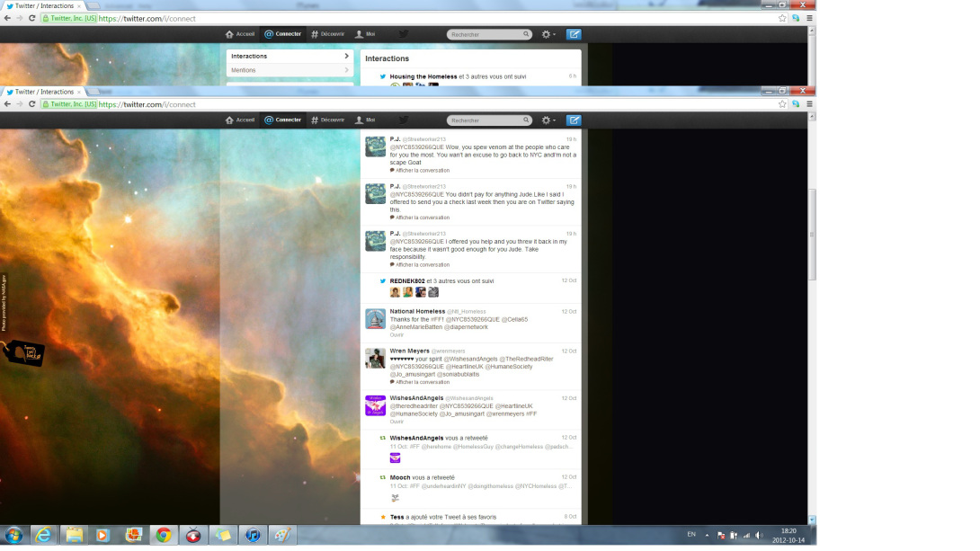Image resolution: width=980 pixels, height=551 pixels.
Task: Open the National Homeless profile avatar
Action: 375,319
